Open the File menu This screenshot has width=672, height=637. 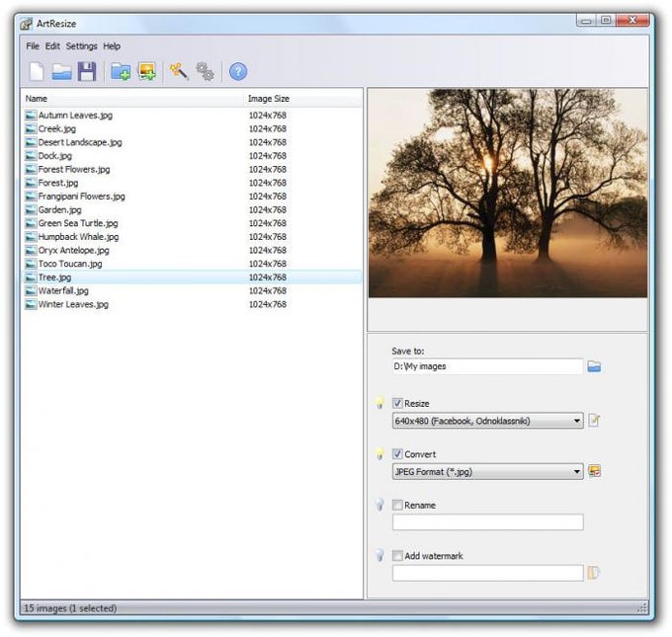(33, 46)
